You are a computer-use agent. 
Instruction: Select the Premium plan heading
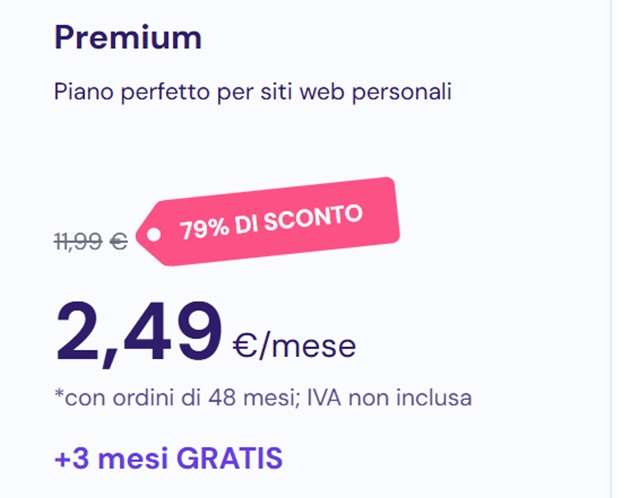pos(128,37)
